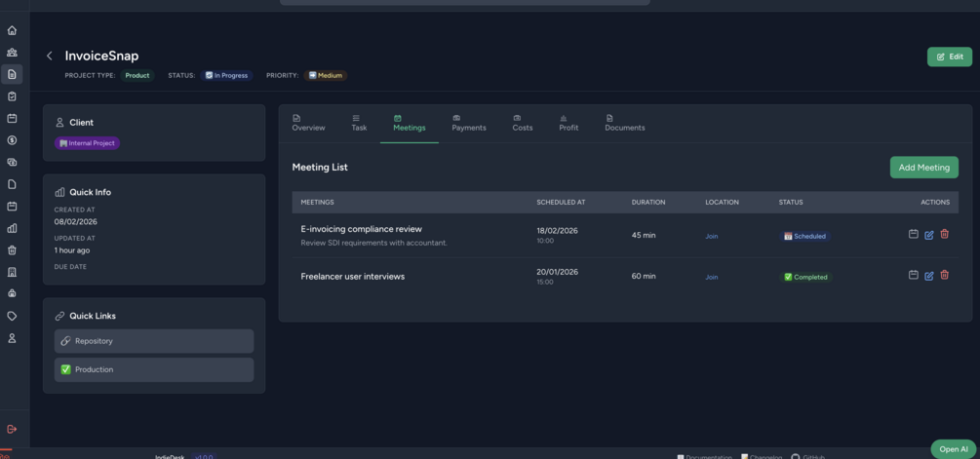Open the Documents tab

pos(624,123)
